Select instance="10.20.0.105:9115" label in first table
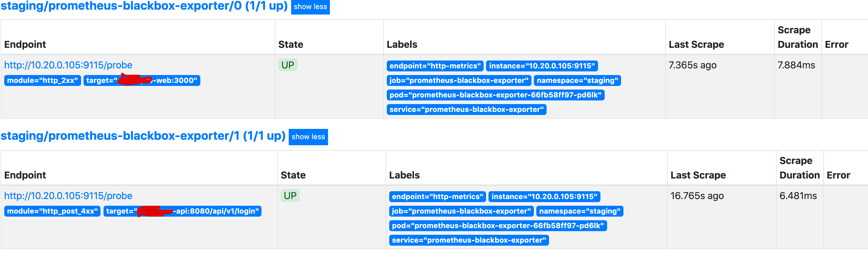868x262 pixels. tap(542, 66)
